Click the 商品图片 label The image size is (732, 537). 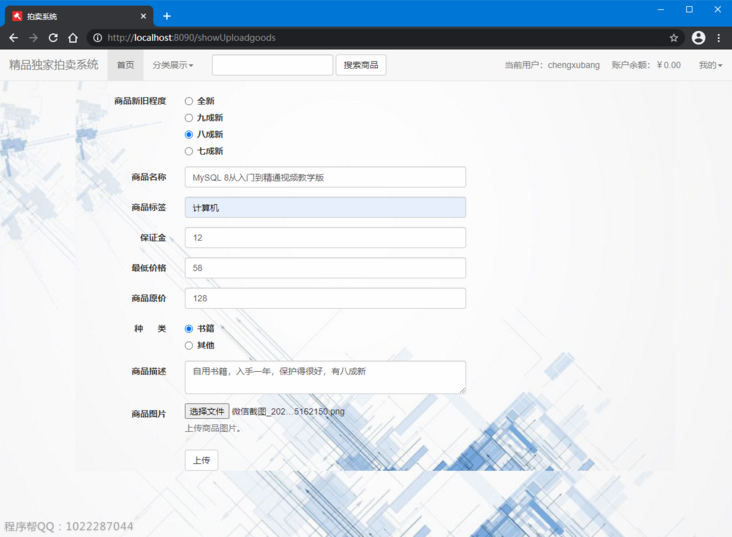[148, 414]
